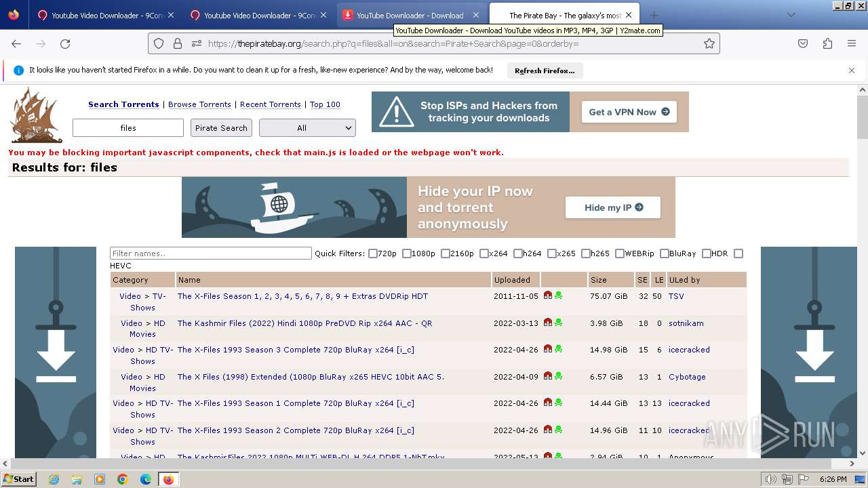Click the search box containing files
The height and width of the screenshot is (488, 868).
pyautogui.click(x=128, y=127)
